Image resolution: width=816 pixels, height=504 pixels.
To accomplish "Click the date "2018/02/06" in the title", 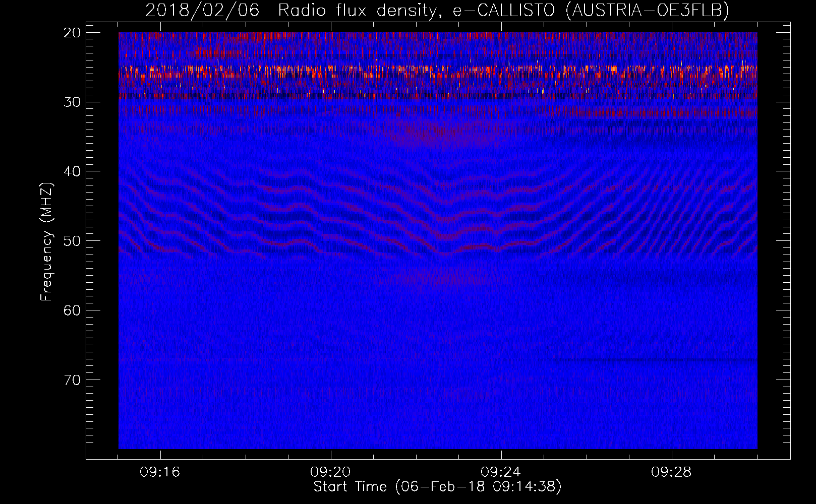I will click(202, 10).
